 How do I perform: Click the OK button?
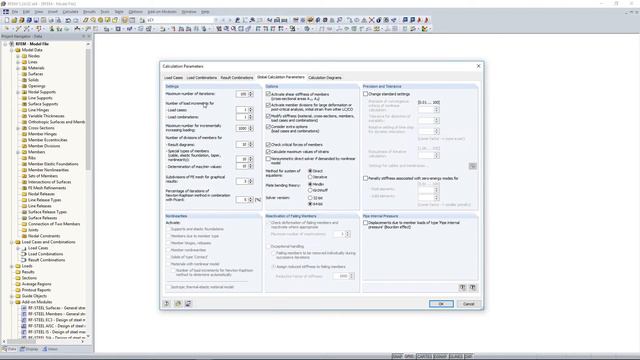click(441, 304)
